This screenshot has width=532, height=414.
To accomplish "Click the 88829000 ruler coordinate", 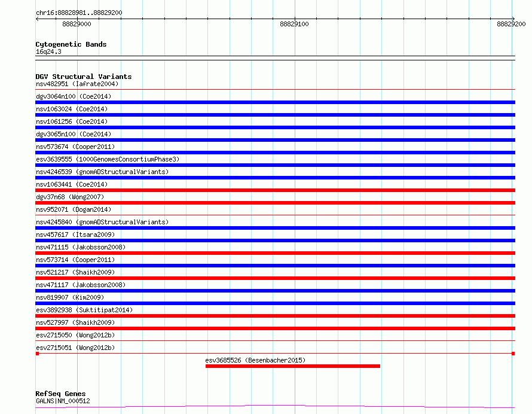I will (x=77, y=24).
